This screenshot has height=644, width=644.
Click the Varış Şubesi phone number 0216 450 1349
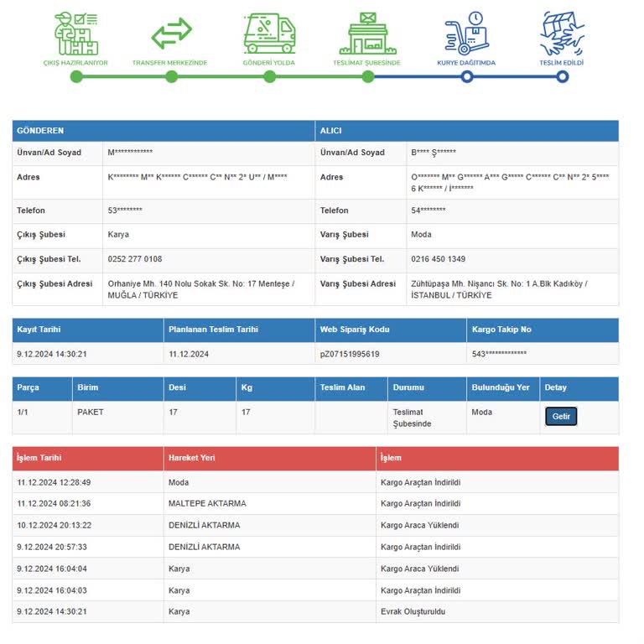pos(439,259)
